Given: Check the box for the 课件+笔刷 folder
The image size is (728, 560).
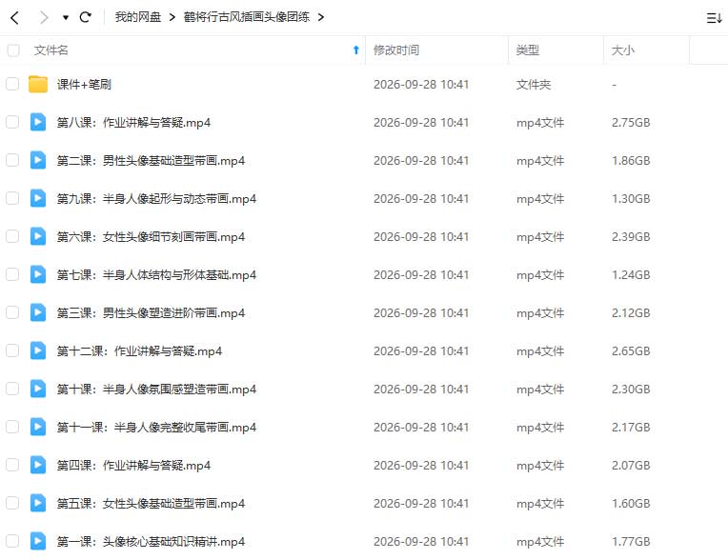Looking at the screenshot, I should (x=12, y=84).
